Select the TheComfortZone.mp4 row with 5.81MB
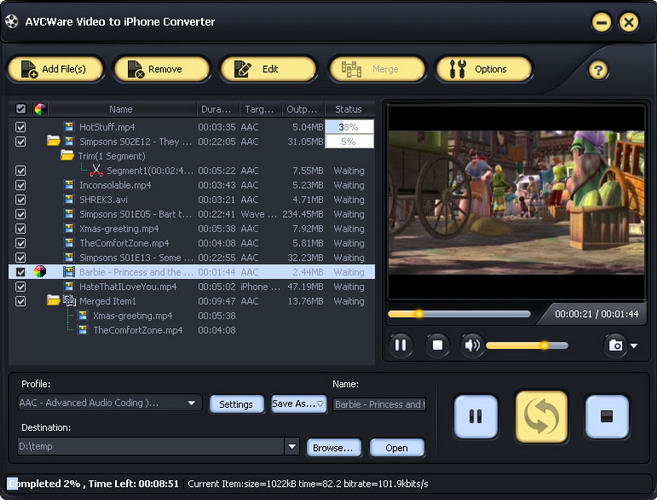The width and height of the screenshot is (657, 500). click(x=191, y=243)
